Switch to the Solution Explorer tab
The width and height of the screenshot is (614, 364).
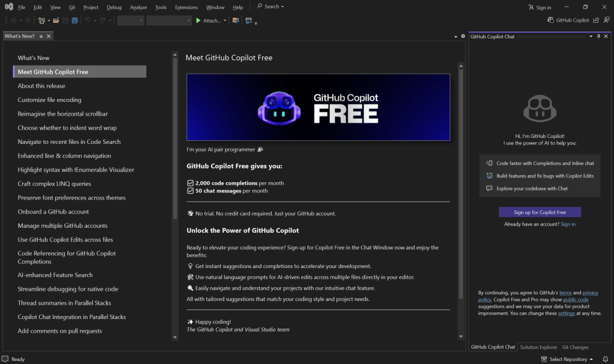pyautogui.click(x=538, y=347)
